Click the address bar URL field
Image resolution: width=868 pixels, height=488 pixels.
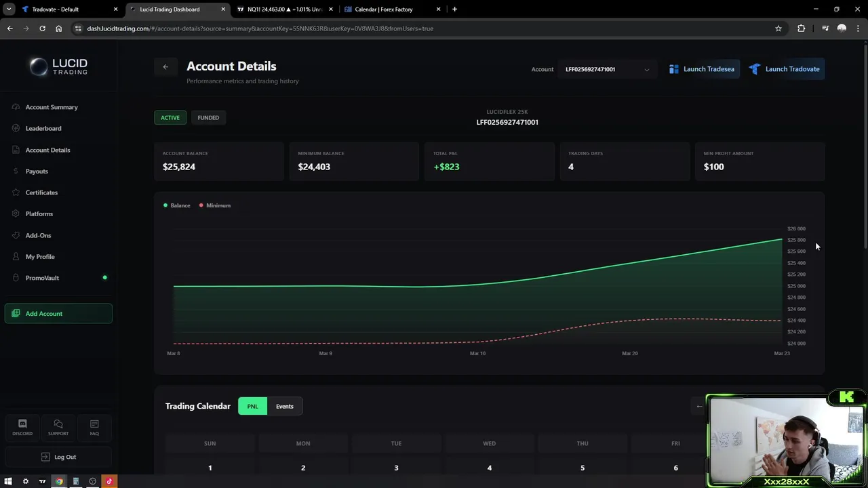427,28
